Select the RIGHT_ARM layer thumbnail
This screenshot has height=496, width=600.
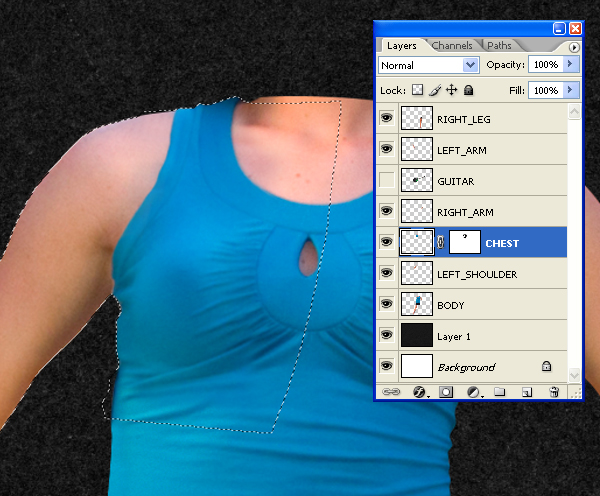click(x=417, y=211)
